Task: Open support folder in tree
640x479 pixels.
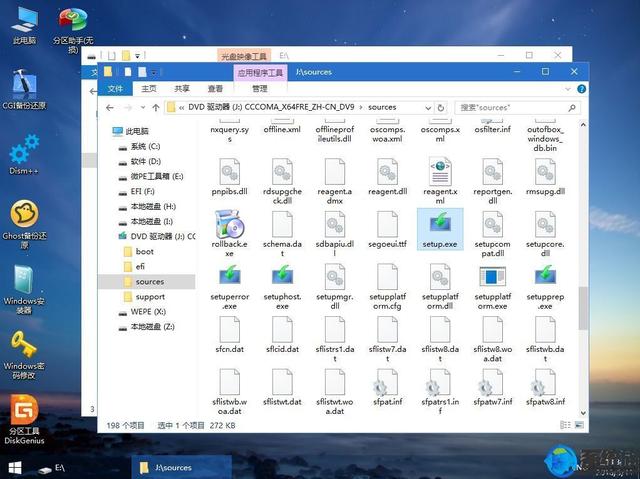Action: coord(144,297)
